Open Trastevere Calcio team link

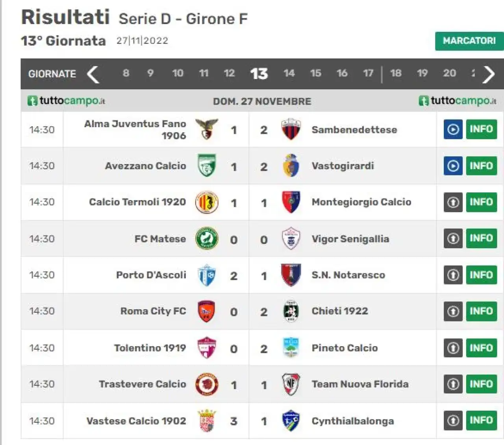pyautogui.click(x=143, y=384)
